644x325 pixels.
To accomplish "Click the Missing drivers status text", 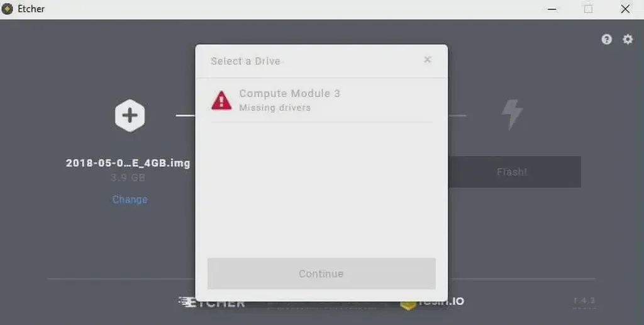I will (275, 108).
